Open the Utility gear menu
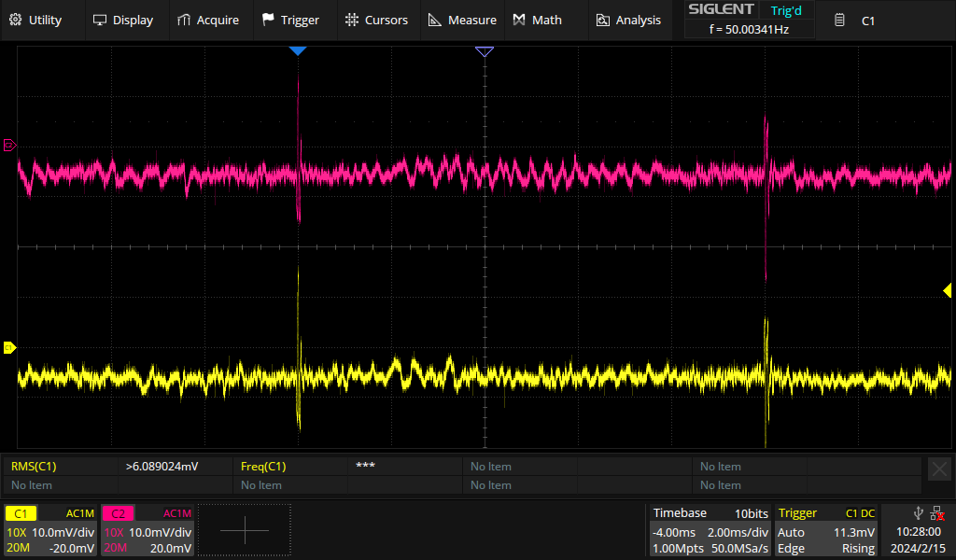Screen dimensions: 956x560 (35, 21)
